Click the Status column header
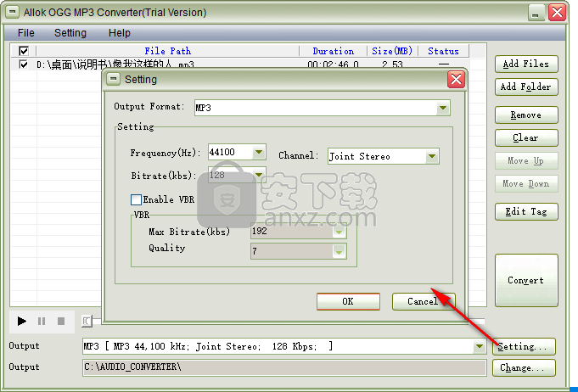 (443, 51)
